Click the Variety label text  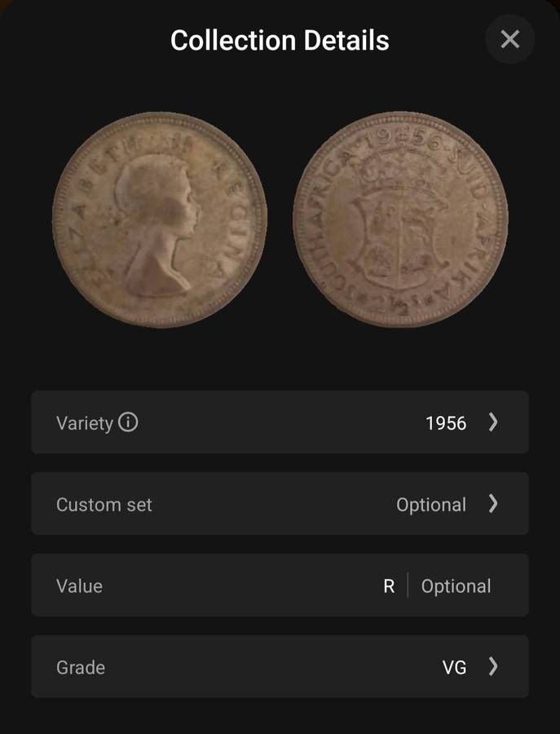coord(84,423)
